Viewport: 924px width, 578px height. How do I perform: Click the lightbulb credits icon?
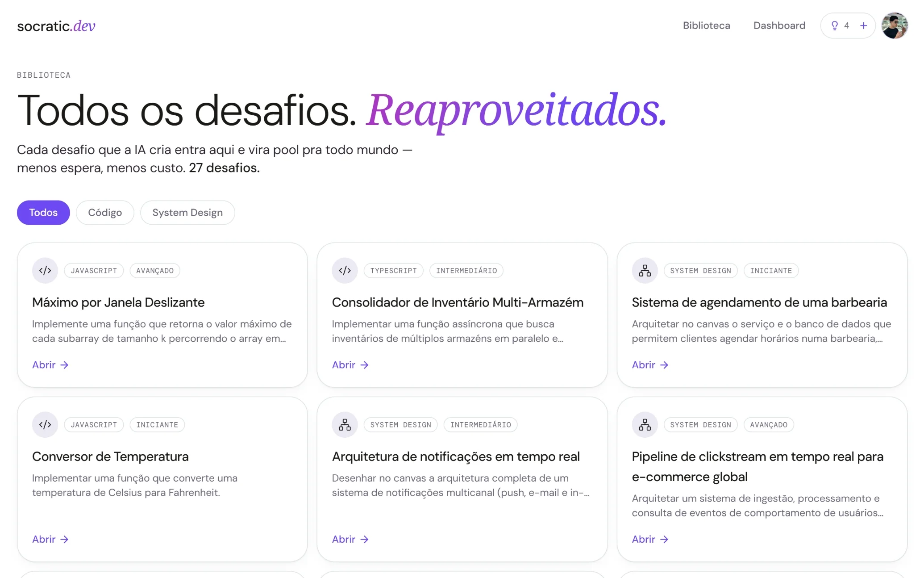click(x=834, y=26)
